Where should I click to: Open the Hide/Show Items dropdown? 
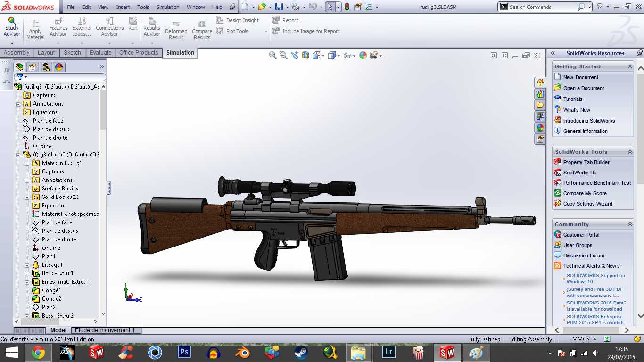[x=354, y=56]
